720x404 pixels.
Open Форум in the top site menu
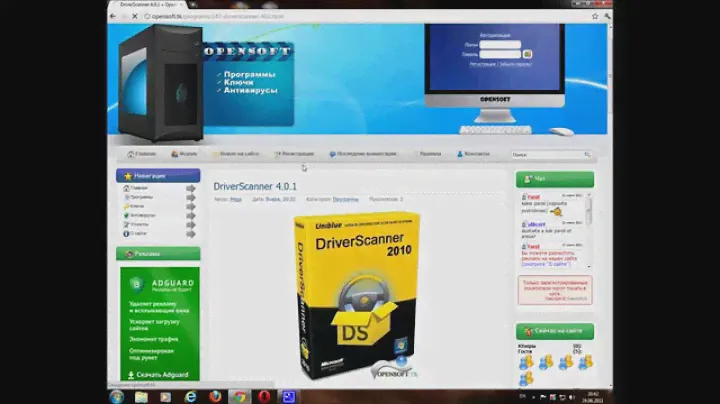pyautogui.click(x=183, y=154)
